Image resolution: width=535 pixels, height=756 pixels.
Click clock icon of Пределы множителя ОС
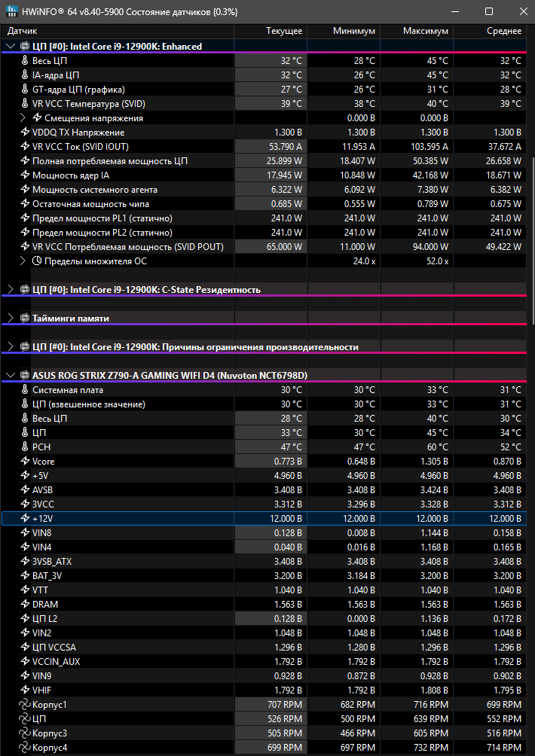[x=37, y=261]
